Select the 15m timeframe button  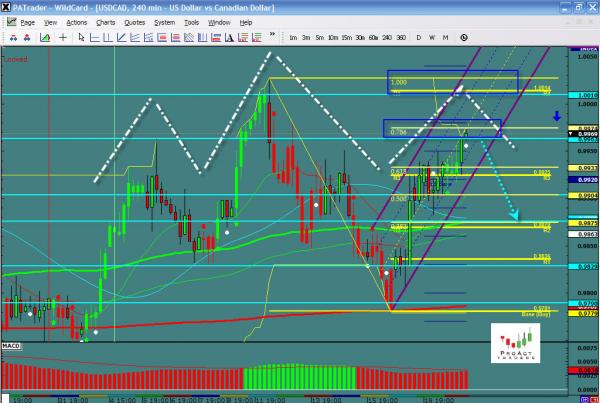[345, 37]
